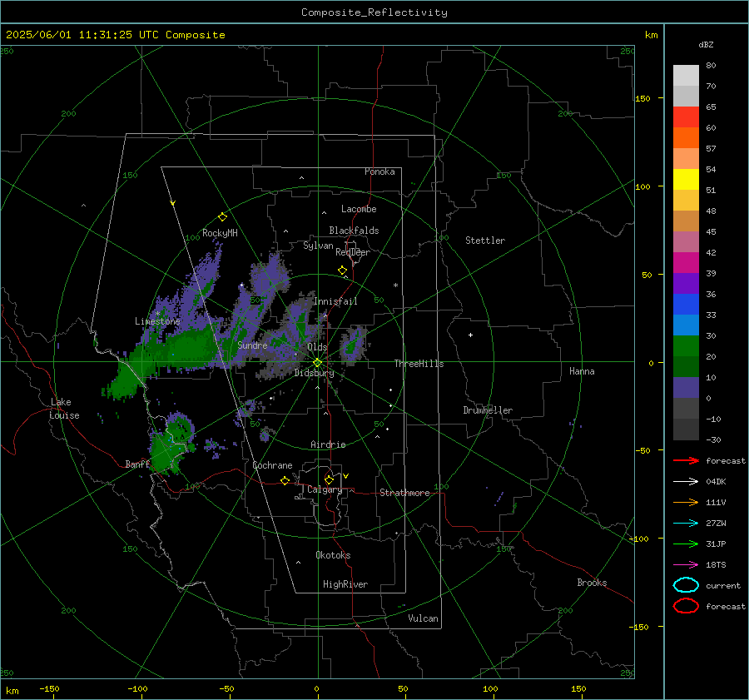This screenshot has width=749, height=700.
Task: Click the green 31JP arrow icon
Action: click(686, 544)
